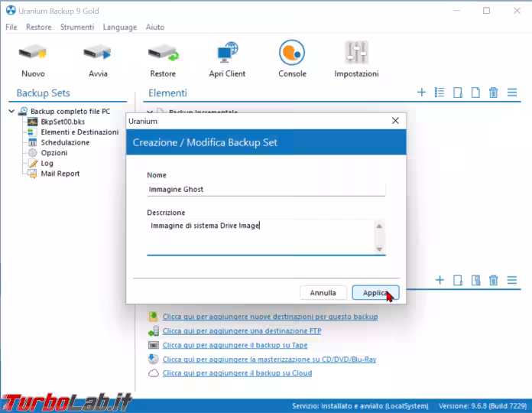Open the Restore menu in the menu bar
532x413 pixels.
click(x=39, y=27)
